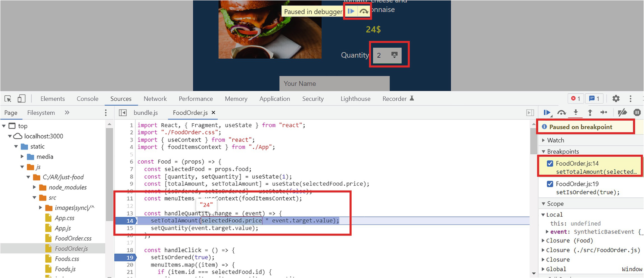Image resolution: width=644 pixels, height=278 pixels.
Task: Activate the inspect element picker
Action: coord(8,99)
